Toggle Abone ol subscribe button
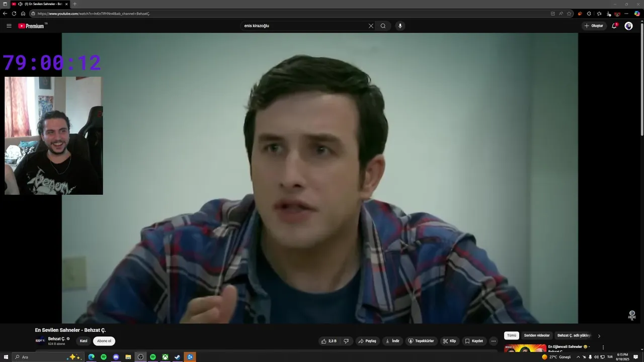The width and height of the screenshot is (644, 362). coord(104,341)
